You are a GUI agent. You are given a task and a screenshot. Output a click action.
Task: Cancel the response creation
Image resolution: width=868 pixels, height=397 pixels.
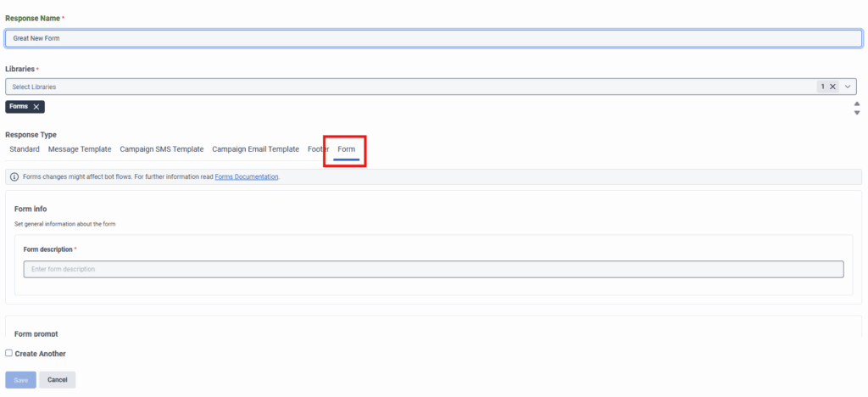(x=58, y=380)
